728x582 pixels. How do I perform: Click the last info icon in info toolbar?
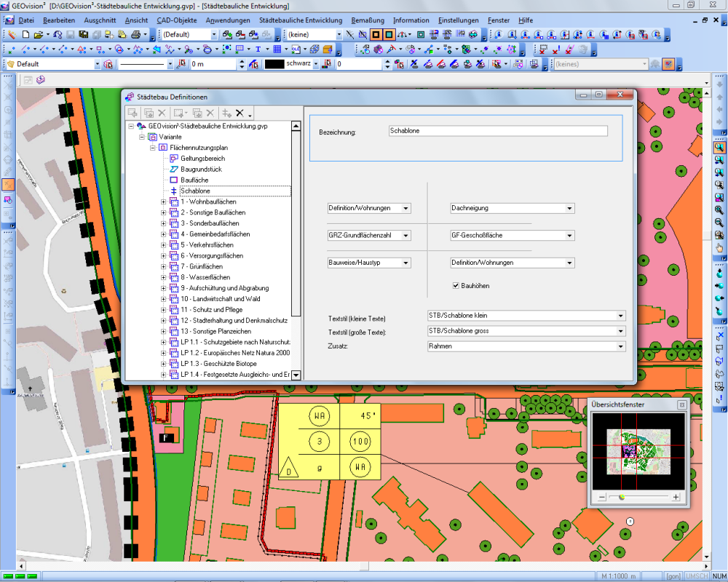(x=657, y=34)
